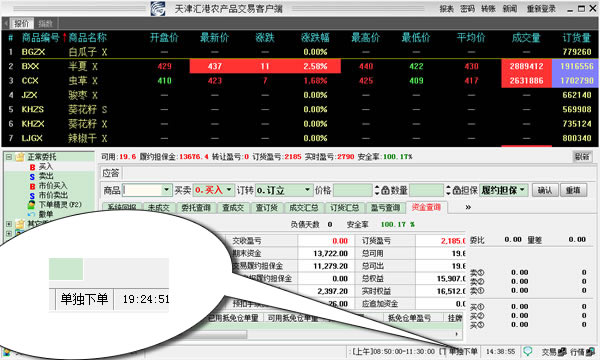Click the 刷新 refresh button
The image size is (600, 360).
(582, 156)
